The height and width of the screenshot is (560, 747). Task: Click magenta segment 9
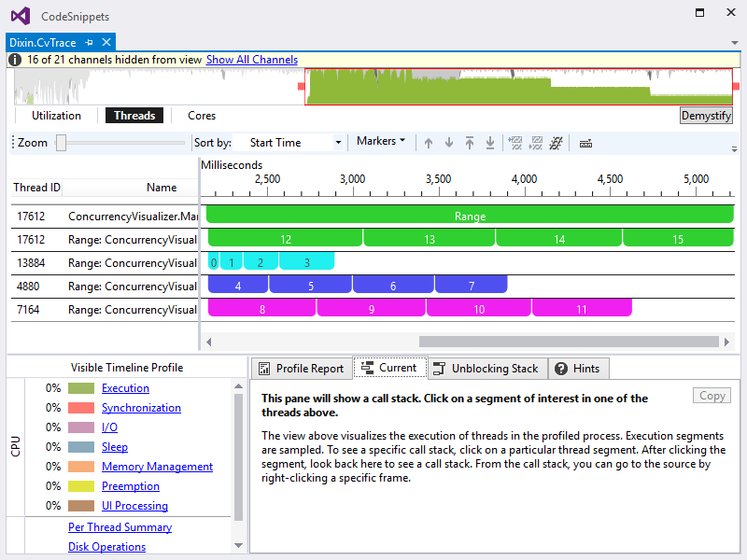click(x=371, y=308)
